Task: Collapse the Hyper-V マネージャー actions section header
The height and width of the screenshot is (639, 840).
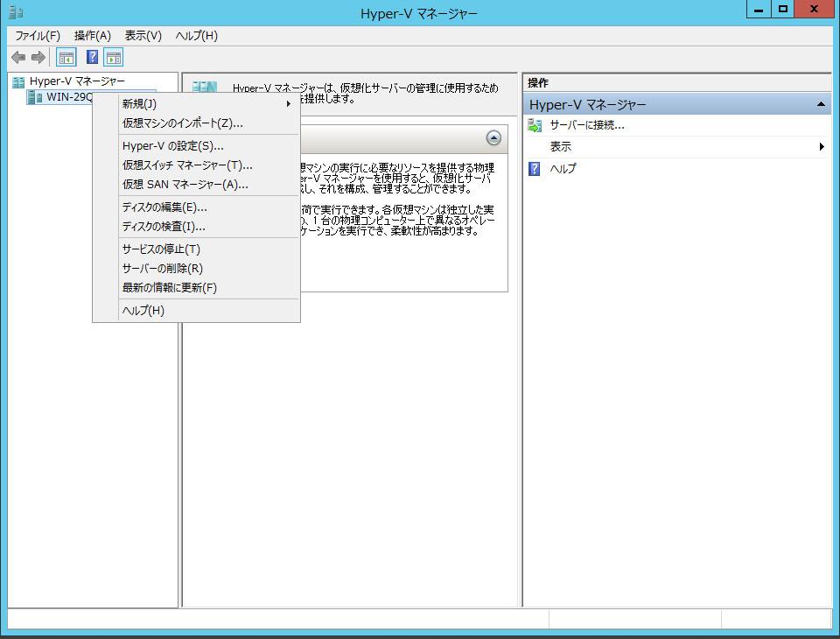Action: (821, 104)
